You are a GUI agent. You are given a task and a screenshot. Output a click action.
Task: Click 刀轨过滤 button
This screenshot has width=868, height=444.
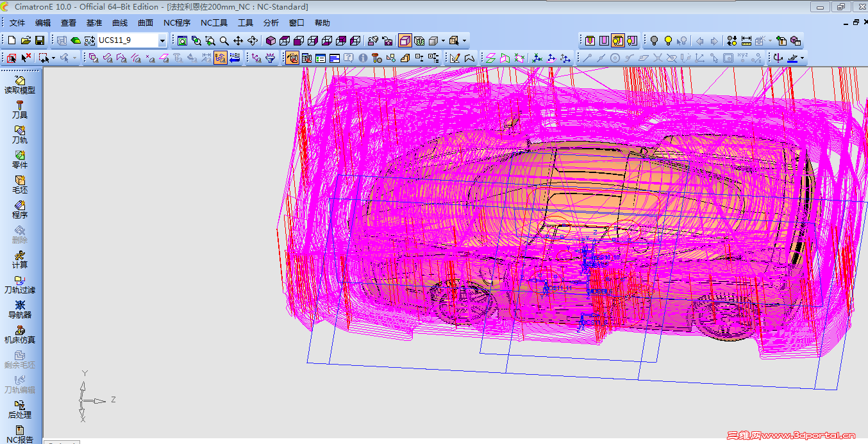pos(20,284)
